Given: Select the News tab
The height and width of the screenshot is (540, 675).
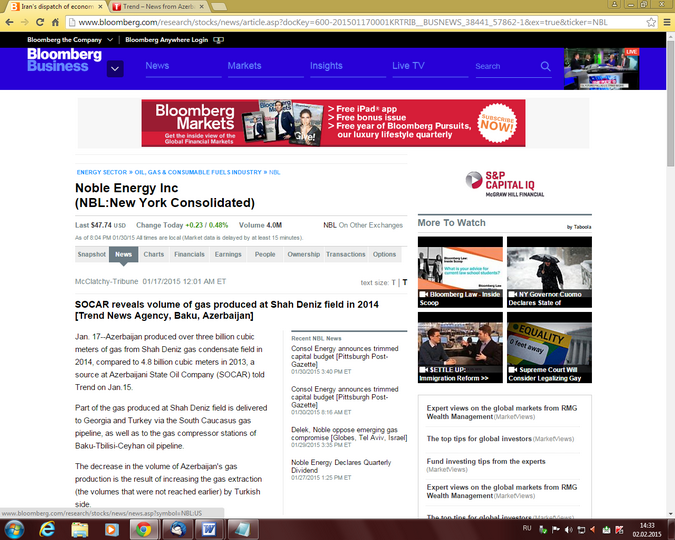Looking at the screenshot, I should (x=124, y=254).
